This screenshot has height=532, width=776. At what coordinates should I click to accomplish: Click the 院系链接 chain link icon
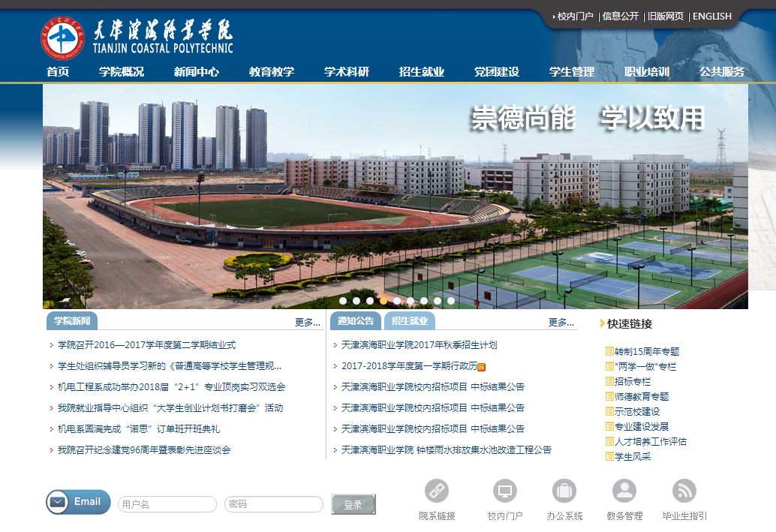click(437, 491)
